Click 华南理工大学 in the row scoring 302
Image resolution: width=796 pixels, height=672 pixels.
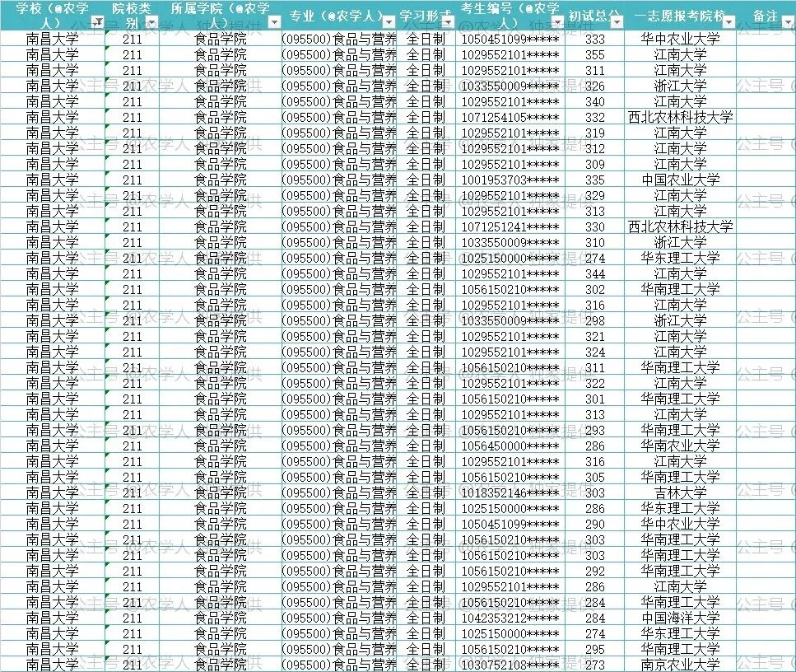680,290
